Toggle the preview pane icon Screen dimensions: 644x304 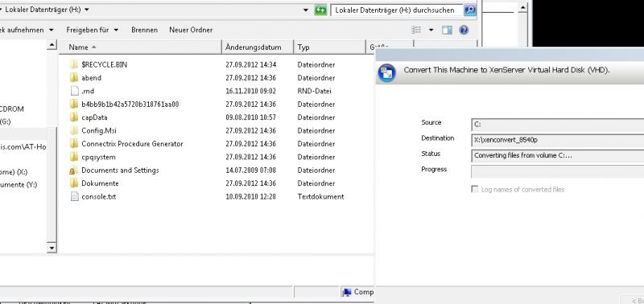click(x=447, y=30)
